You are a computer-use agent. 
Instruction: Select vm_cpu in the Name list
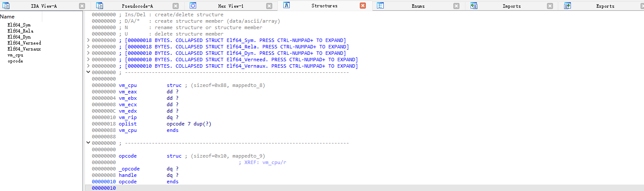pyautogui.click(x=15, y=55)
